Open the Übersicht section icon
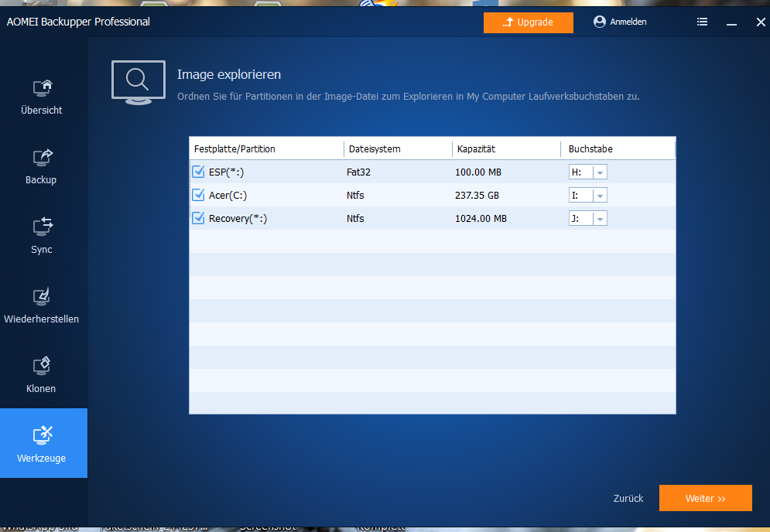 click(43, 88)
